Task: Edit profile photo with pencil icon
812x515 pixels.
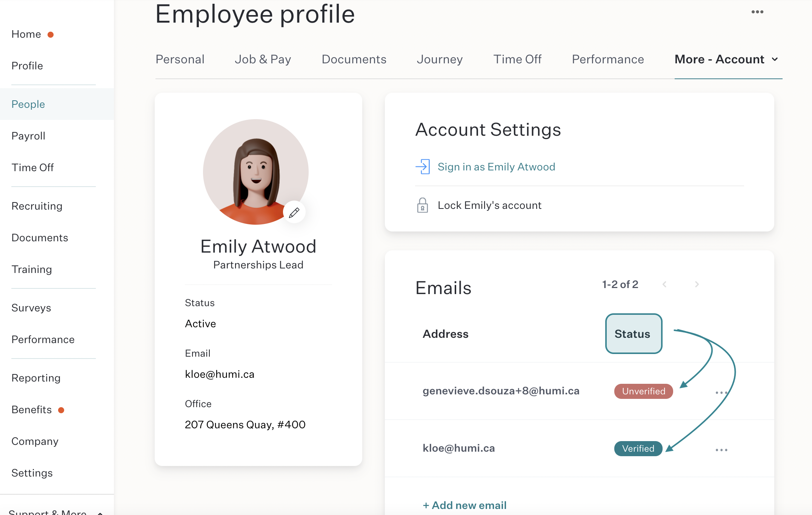Action: click(294, 212)
